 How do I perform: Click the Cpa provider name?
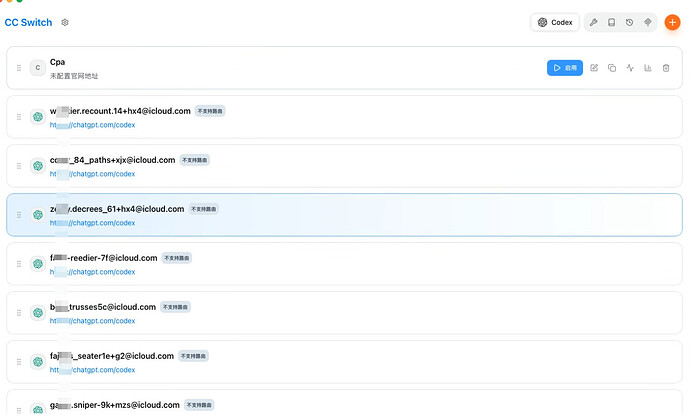click(x=57, y=62)
